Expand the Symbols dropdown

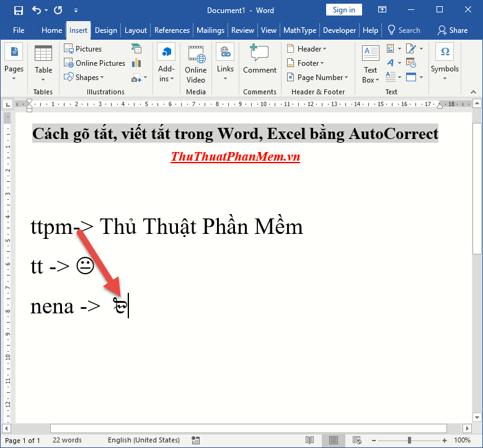coord(445,63)
